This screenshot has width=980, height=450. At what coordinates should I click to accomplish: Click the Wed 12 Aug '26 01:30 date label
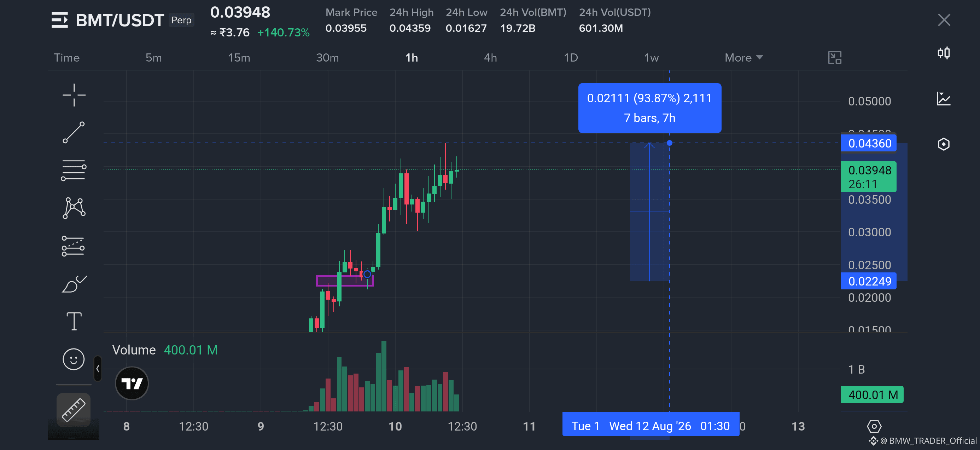tap(669, 426)
